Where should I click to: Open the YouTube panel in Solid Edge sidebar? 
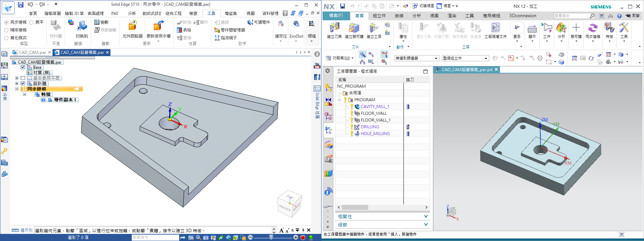(317, 65)
